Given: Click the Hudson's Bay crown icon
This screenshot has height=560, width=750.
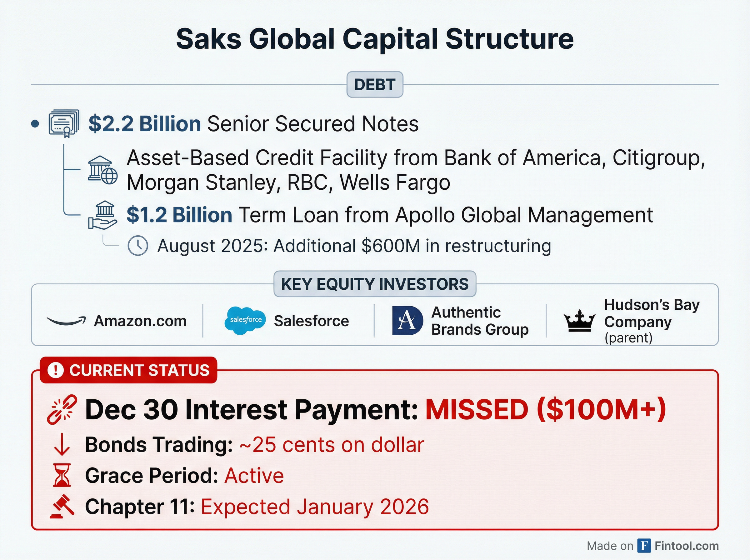Looking at the screenshot, I should click(579, 321).
